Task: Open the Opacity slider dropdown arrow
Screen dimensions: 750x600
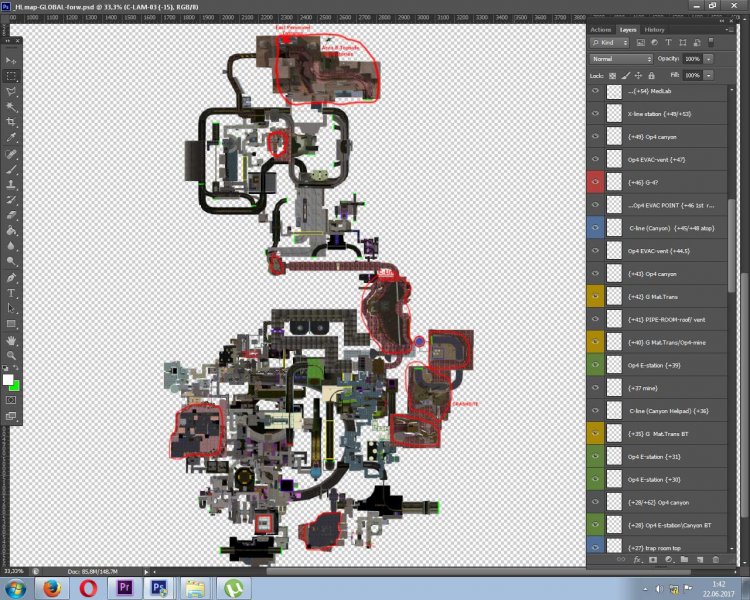Action: point(708,59)
